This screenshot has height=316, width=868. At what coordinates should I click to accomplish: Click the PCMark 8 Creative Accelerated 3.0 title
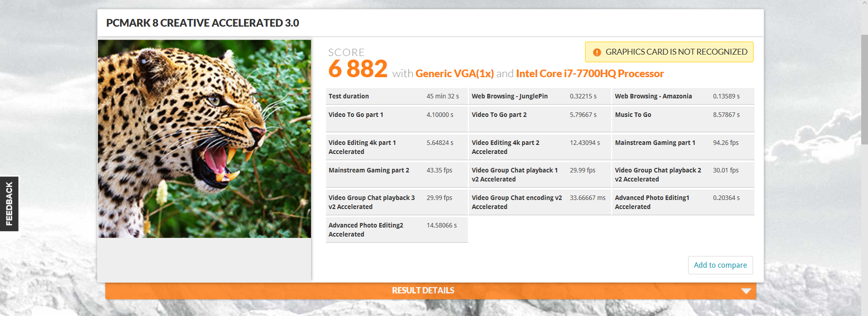(x=203, y=23)
